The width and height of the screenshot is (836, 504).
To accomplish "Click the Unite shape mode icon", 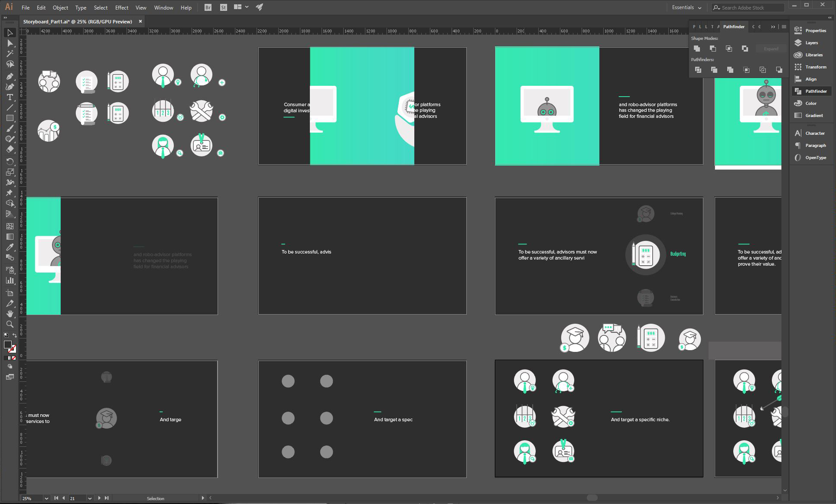I will point(697,49).
